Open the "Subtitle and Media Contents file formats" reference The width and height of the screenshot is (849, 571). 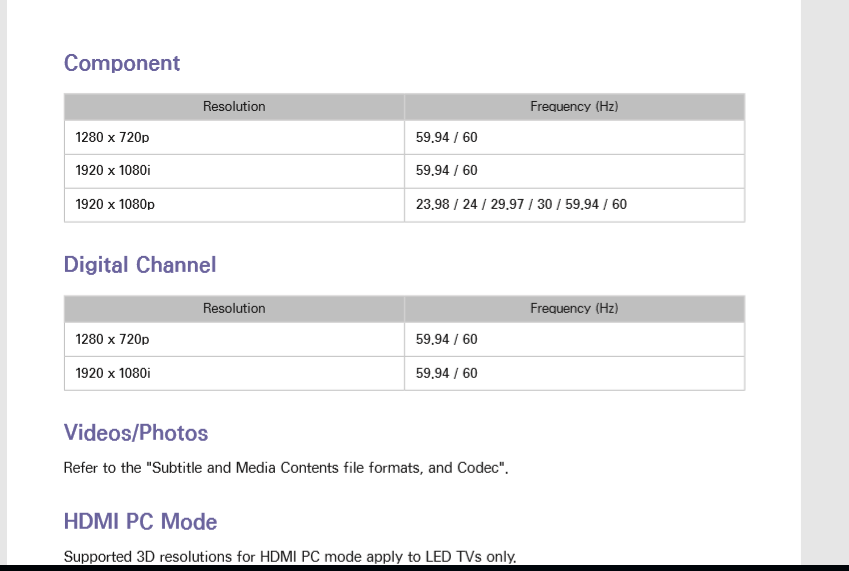(328, 468)
